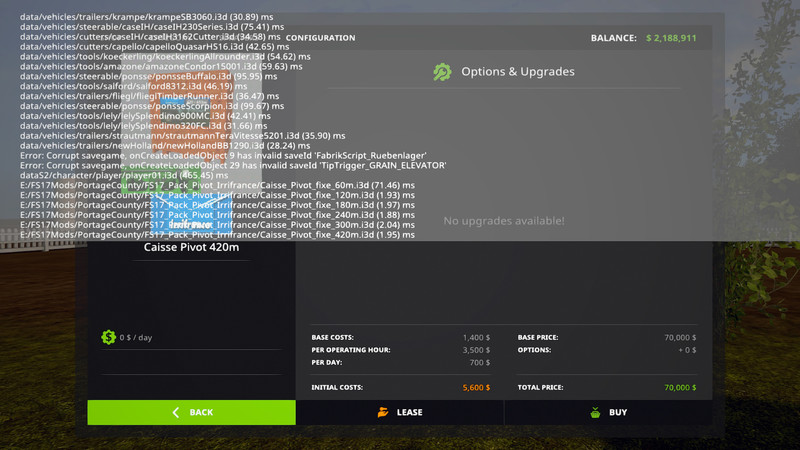Select the Caisse Pivot 420m item name

pyautogui.click(x=192, y=247)
